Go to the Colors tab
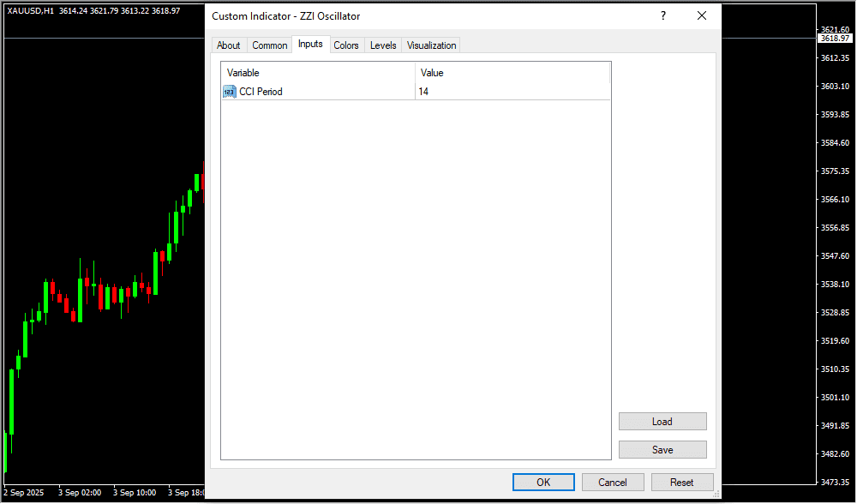 [346, 45]
